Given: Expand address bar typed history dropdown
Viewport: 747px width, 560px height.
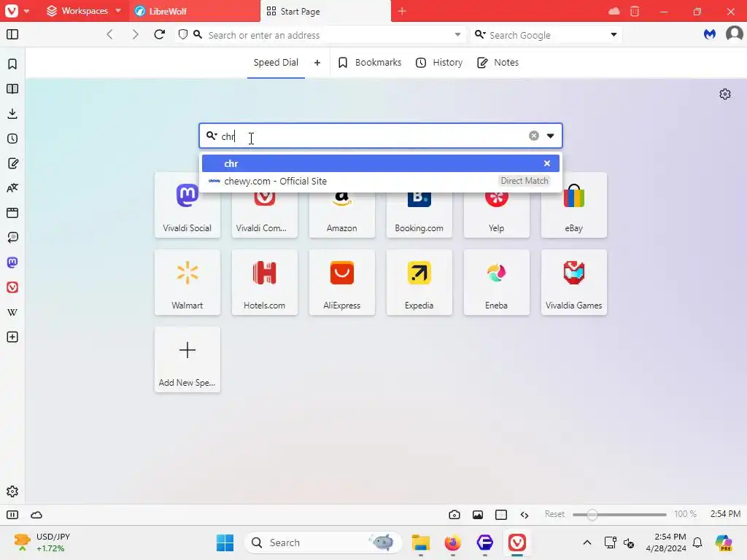Looking at the screenshot, I should pyautogui.click(x=457, y=34).
